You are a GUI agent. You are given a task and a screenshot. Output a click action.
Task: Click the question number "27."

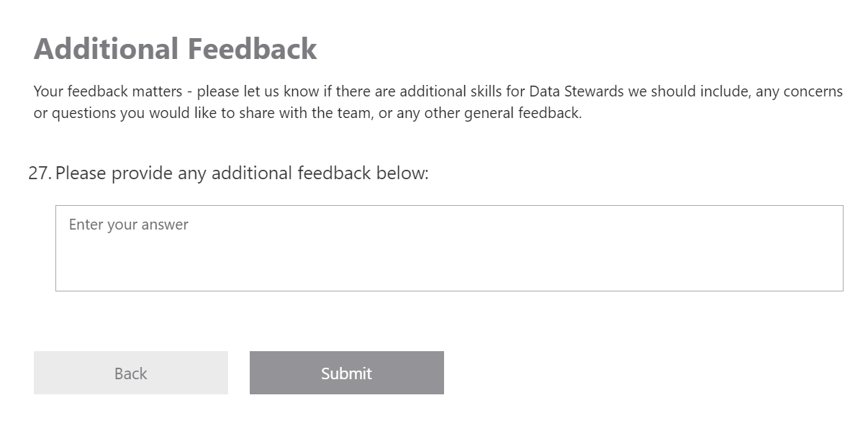(39, 173)
